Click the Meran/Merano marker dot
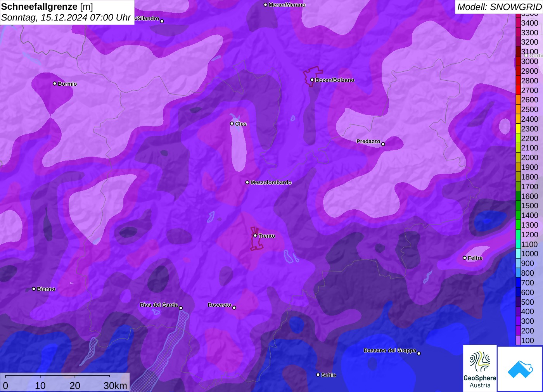This screenshot has width=543, height=392. point(266,5)
